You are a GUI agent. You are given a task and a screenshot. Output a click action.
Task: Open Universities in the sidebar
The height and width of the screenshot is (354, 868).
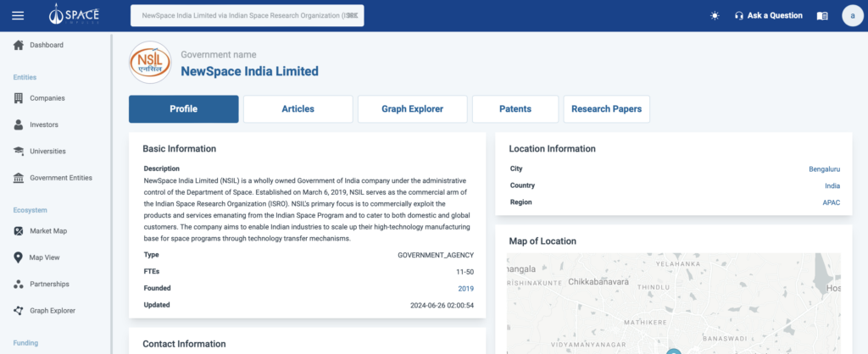(47, 151)
